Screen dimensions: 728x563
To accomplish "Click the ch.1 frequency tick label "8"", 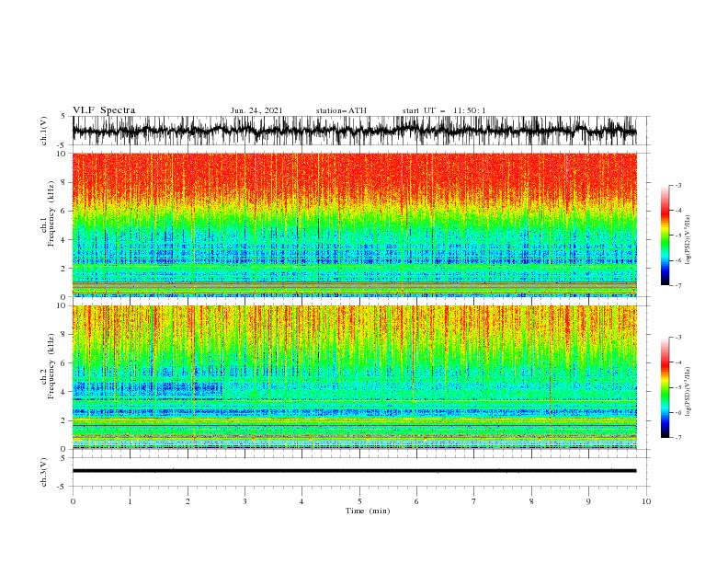I will (64, 182).
